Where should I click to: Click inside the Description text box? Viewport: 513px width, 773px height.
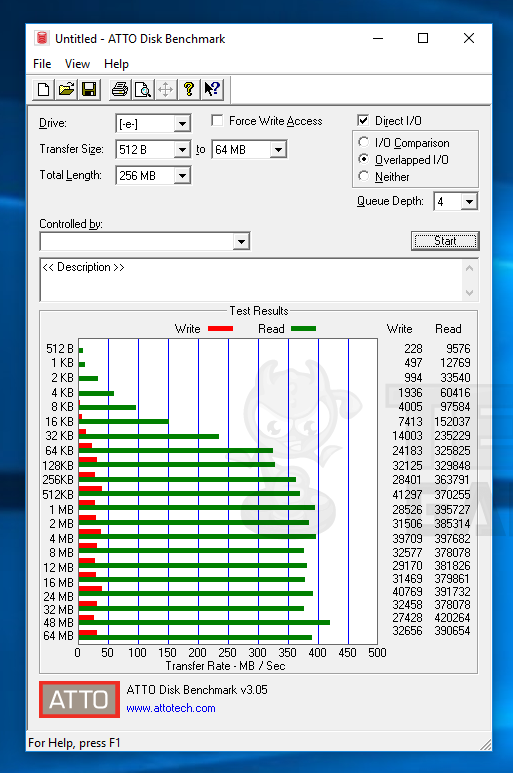click(252, 280)
